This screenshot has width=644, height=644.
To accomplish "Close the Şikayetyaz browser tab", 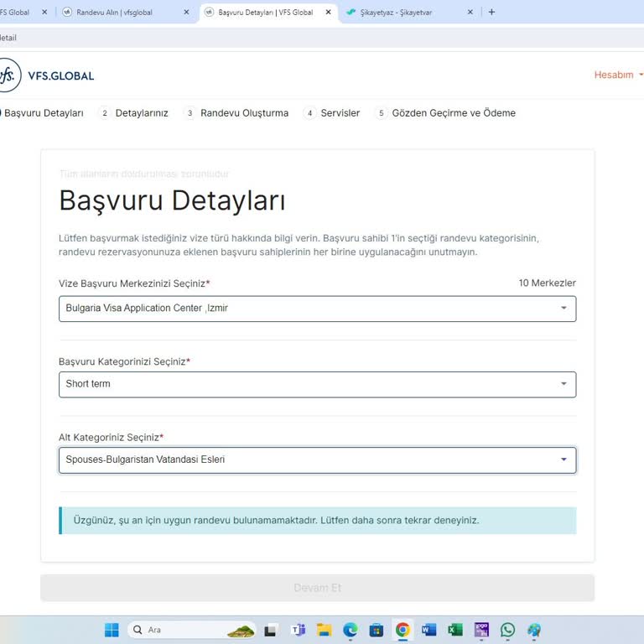I will [470, 13].
